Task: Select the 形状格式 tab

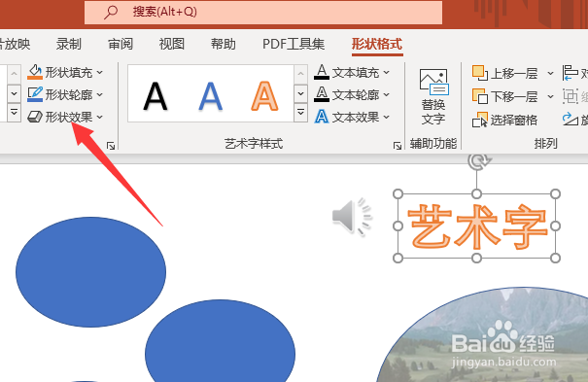Action: tap(377, 45)
